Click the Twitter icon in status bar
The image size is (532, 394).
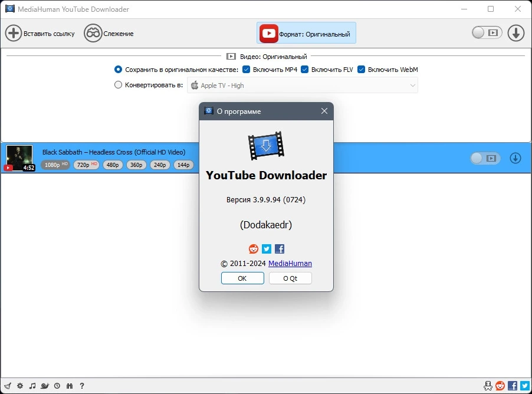tap(525, 386)
